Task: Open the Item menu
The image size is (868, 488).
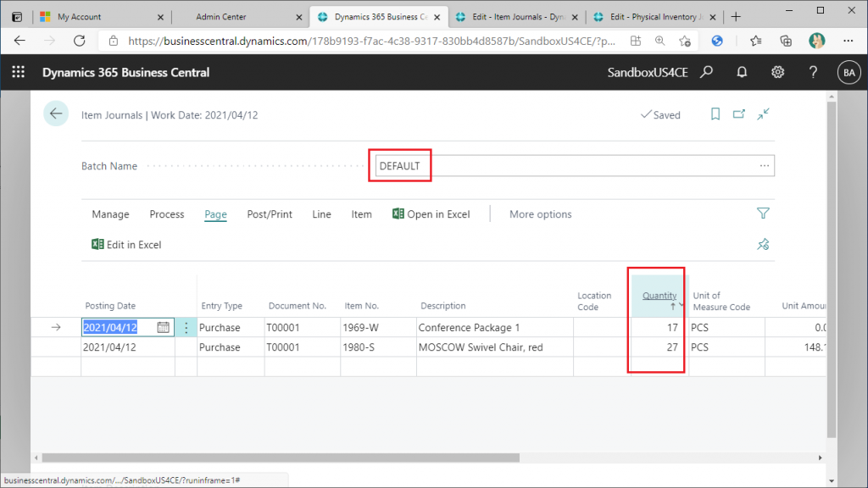Action: 361,214
